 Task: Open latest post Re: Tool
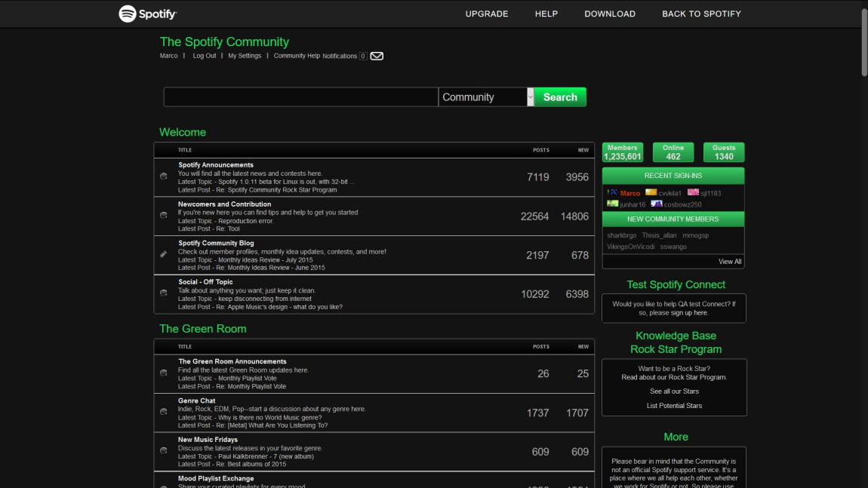227,229
